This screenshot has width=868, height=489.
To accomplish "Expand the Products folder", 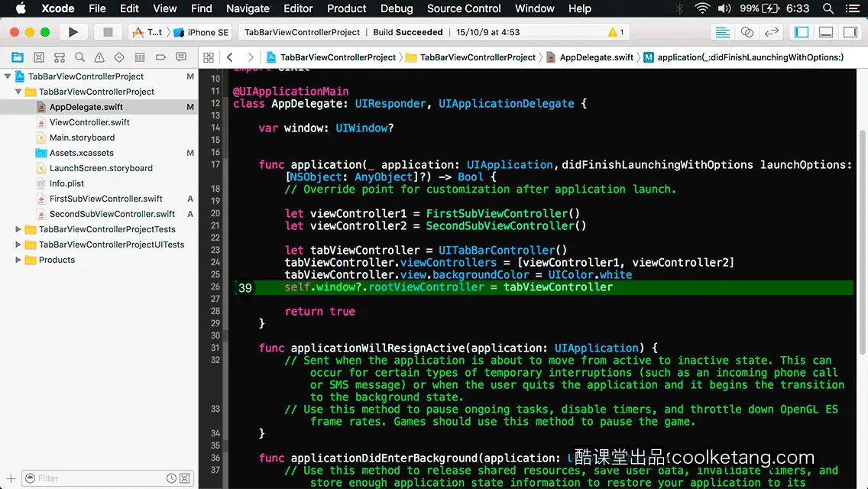I will coord(18,260).
